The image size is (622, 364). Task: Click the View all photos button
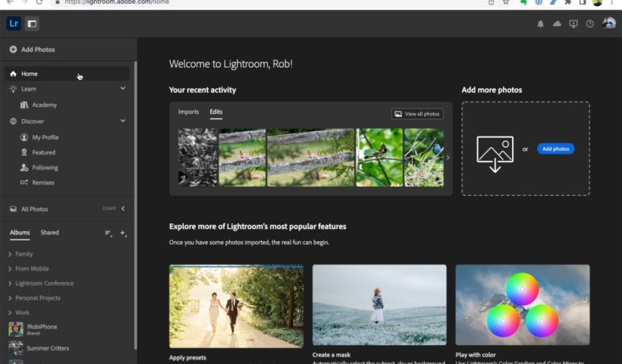[x=417, y=114]
